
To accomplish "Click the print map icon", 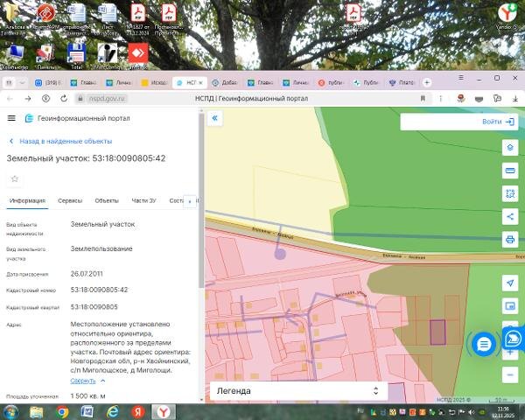I will pos(510,240).
